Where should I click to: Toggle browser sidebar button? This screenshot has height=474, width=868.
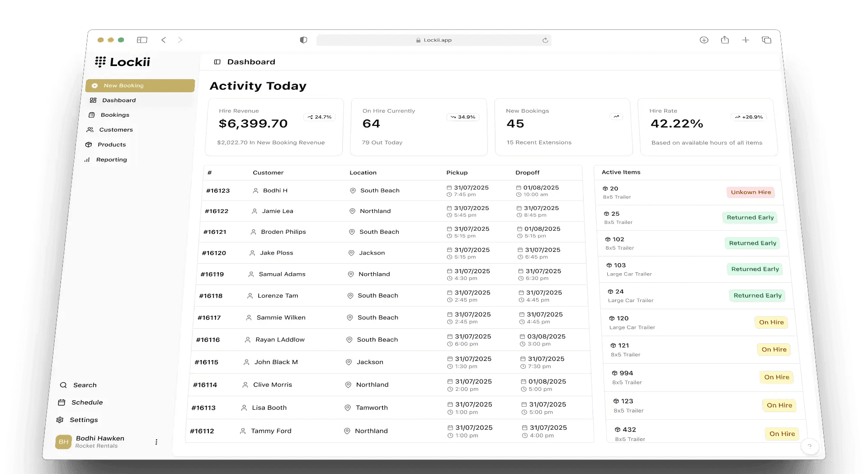pyautogui.click(x=142, y=40)
